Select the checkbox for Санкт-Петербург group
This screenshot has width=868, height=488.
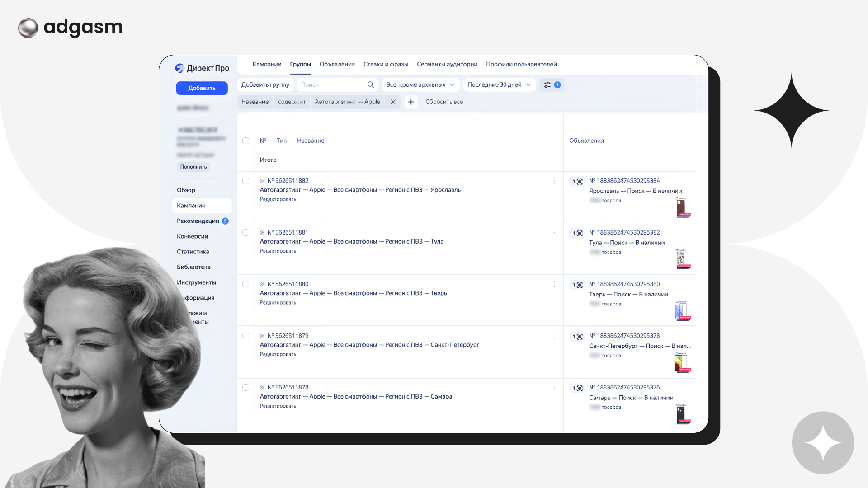coord(245,336)
